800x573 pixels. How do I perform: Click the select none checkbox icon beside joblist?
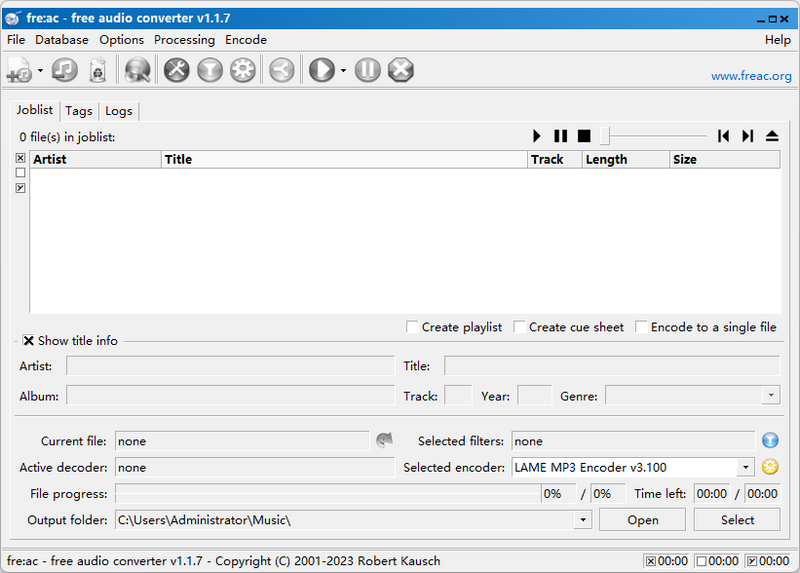click(20, 173)
